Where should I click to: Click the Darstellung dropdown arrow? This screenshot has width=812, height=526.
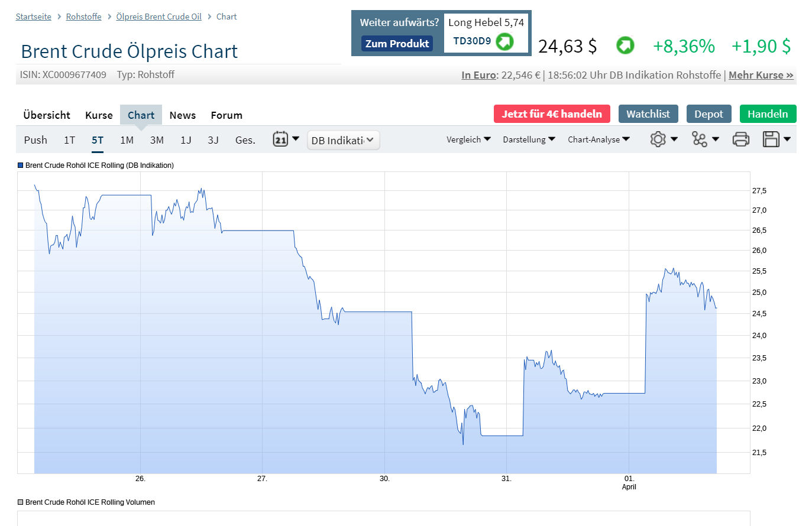pyautogui.click(x=552, y=139)
